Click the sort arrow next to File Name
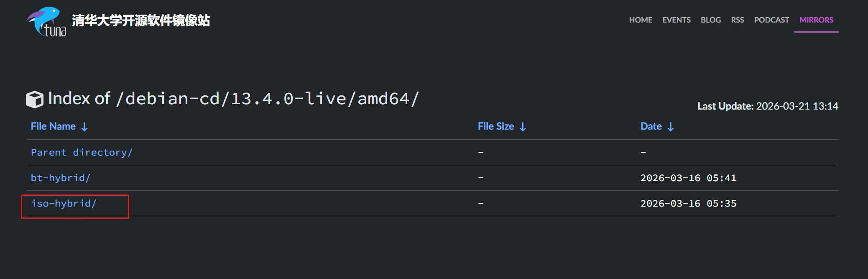 click(84, 127)
